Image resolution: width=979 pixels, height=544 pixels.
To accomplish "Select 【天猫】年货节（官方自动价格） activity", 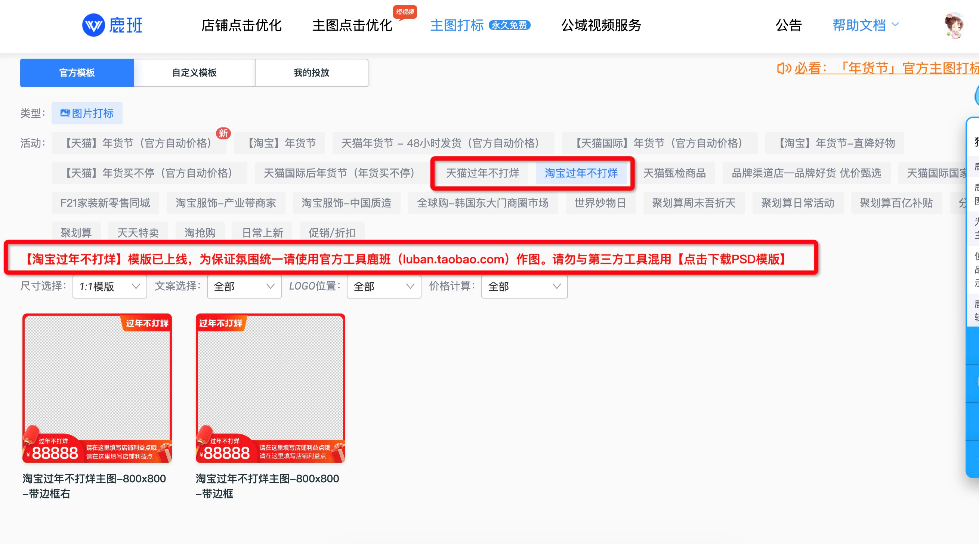I will tap(139, 143).
